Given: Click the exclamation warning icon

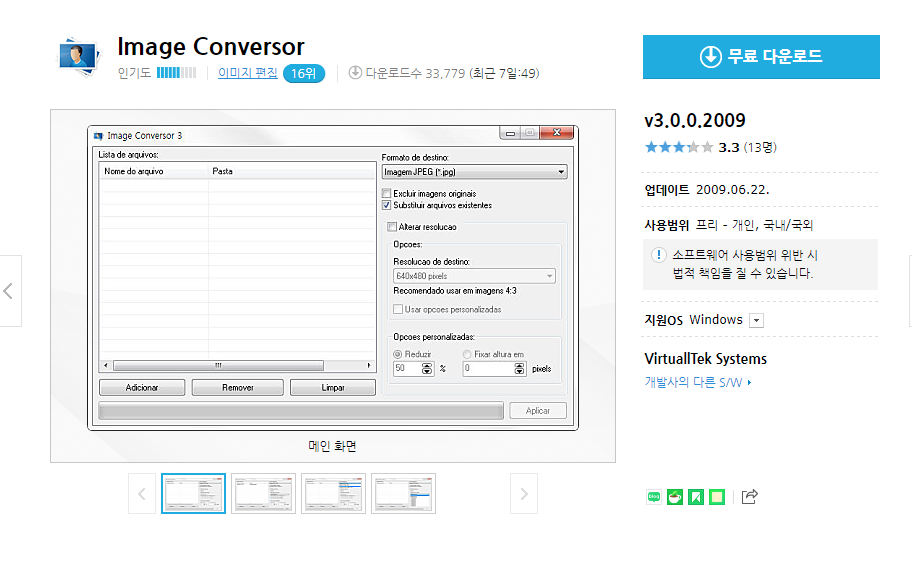Looking at the screenshot, I should click(x=658, y=255).
